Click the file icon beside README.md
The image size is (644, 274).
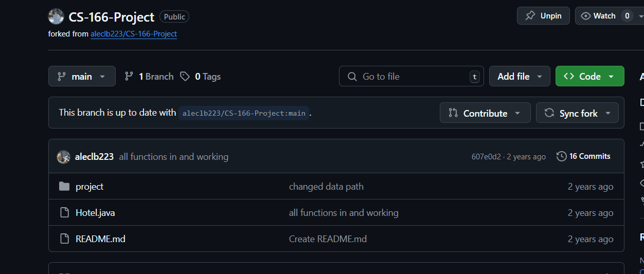(x=64, y=239)
